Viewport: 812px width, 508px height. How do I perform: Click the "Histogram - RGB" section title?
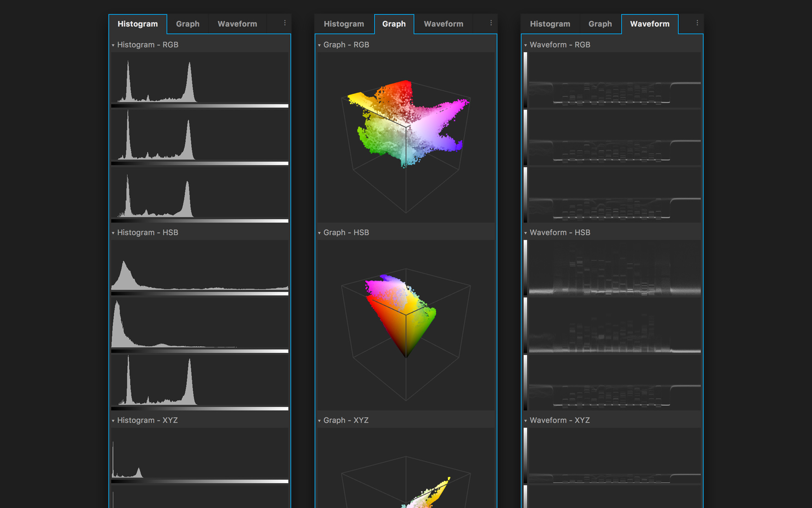[148, 45]
